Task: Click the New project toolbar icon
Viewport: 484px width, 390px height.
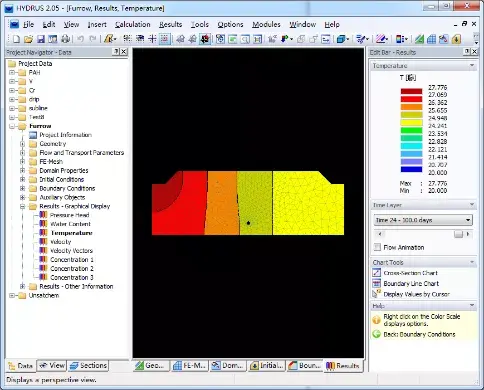Action: tap(16, 39)
